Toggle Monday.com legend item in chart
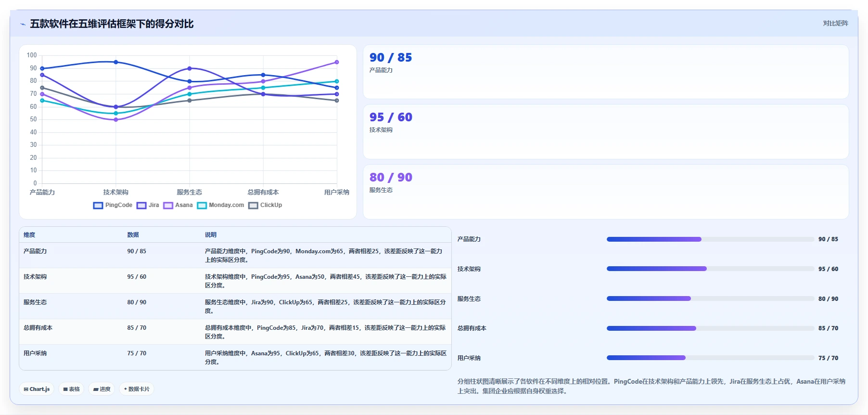The image size is (868, 415). click(x=220, y=206)
